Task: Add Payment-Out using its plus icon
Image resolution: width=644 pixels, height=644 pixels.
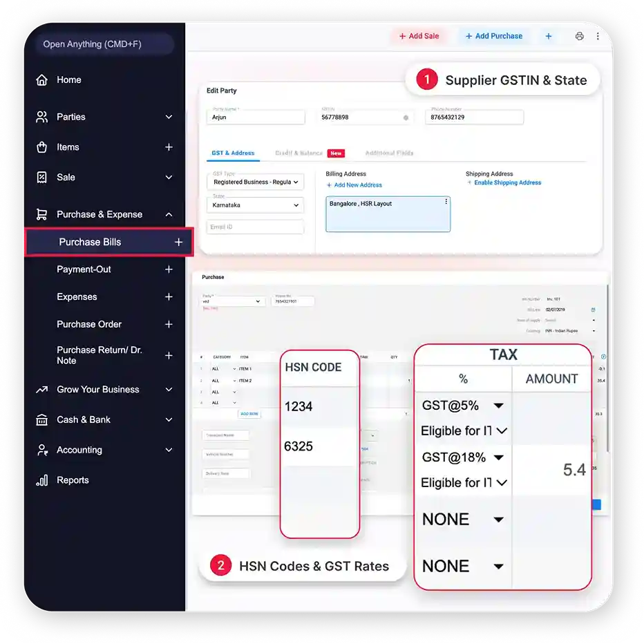Action: [x=169, y=269]
